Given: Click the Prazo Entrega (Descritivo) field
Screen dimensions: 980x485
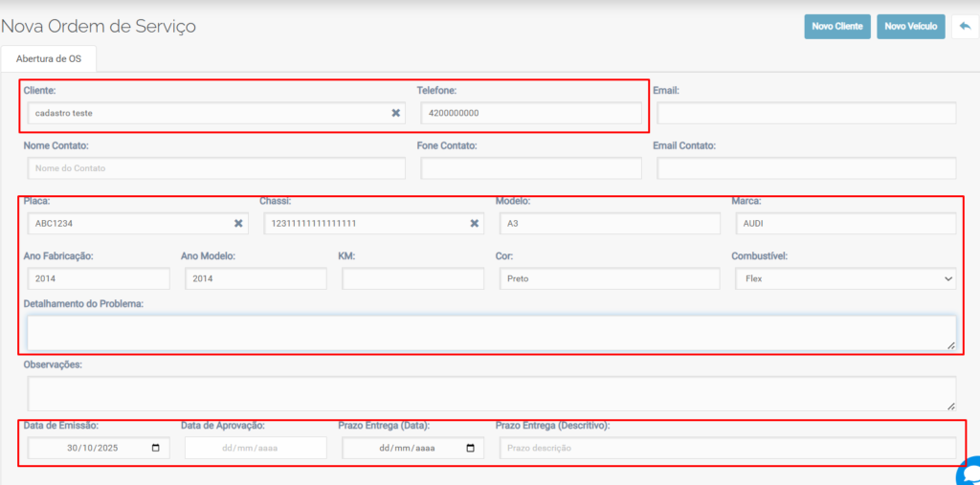Looking at the screenshot, I should coord(726,448).
